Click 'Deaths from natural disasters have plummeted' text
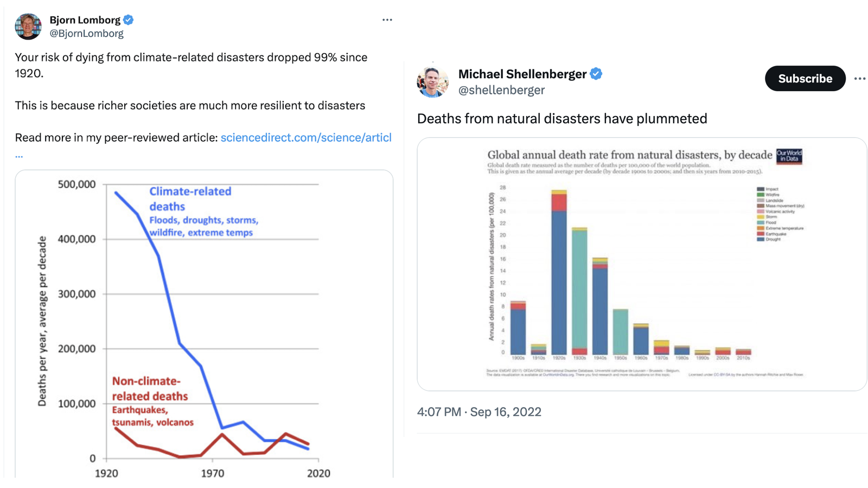Screen dimensions: 868x488 point(562,119)
